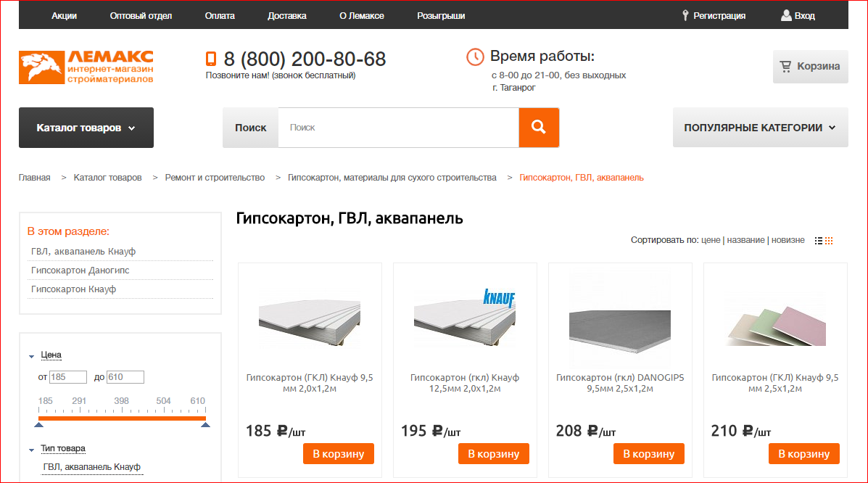868x483 pixels.
Task: Open Гипсокартон (ГКЛ) Кнауф 9,5 мм 2,5х1,2м title
Action: click(775, 383)
